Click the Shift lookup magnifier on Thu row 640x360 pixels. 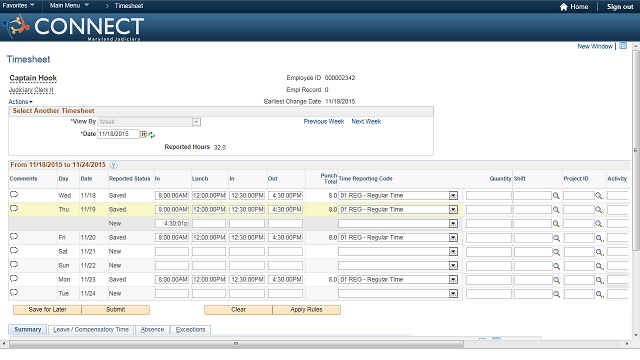pyautogui.click(x=556, y=210)
